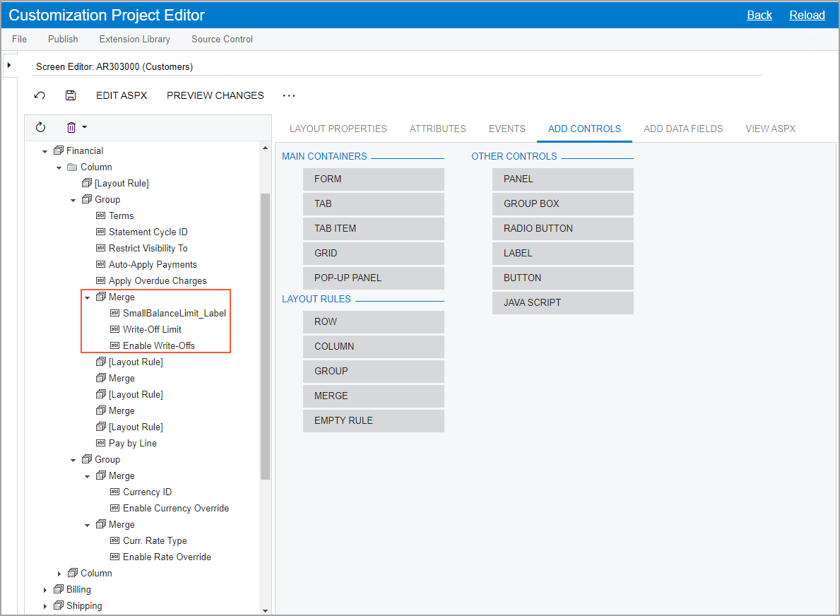The image size is (840, 616).
Task: Select the Write-Off Limit tree item
Action: coord(152,330)
